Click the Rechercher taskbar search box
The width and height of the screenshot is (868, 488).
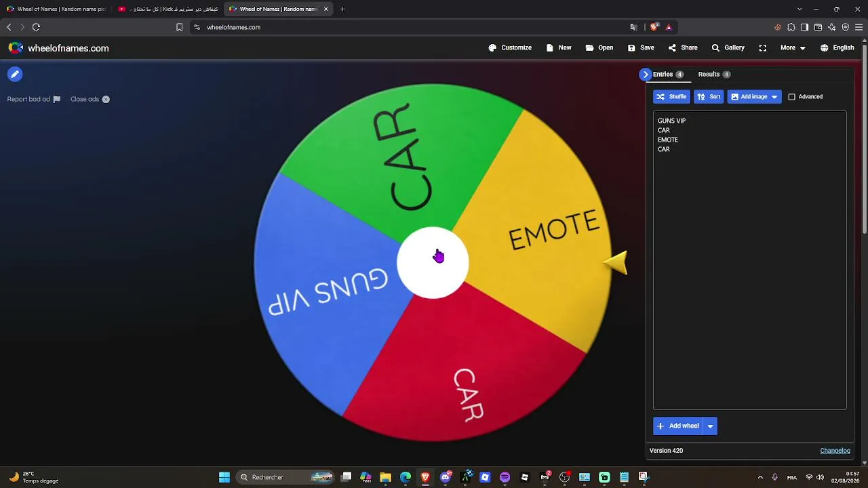coord(286,477)
